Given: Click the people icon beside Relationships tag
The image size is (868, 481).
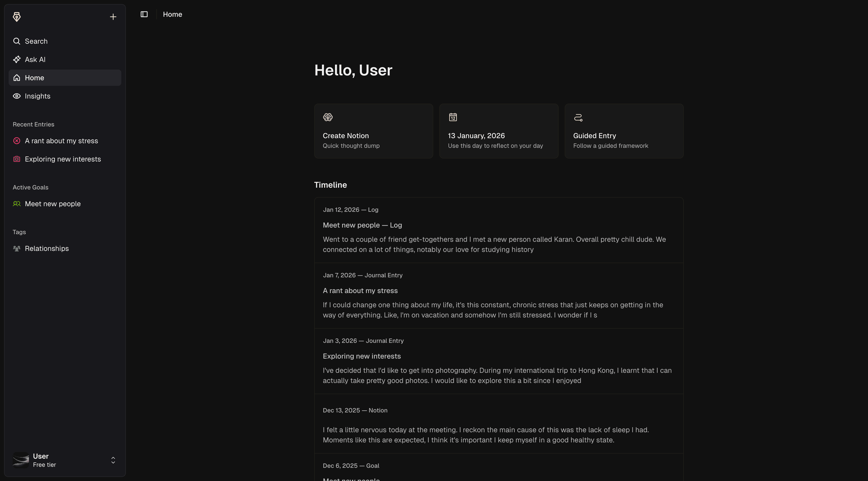Looking at the screenshot, I should [x=16, y=248].
